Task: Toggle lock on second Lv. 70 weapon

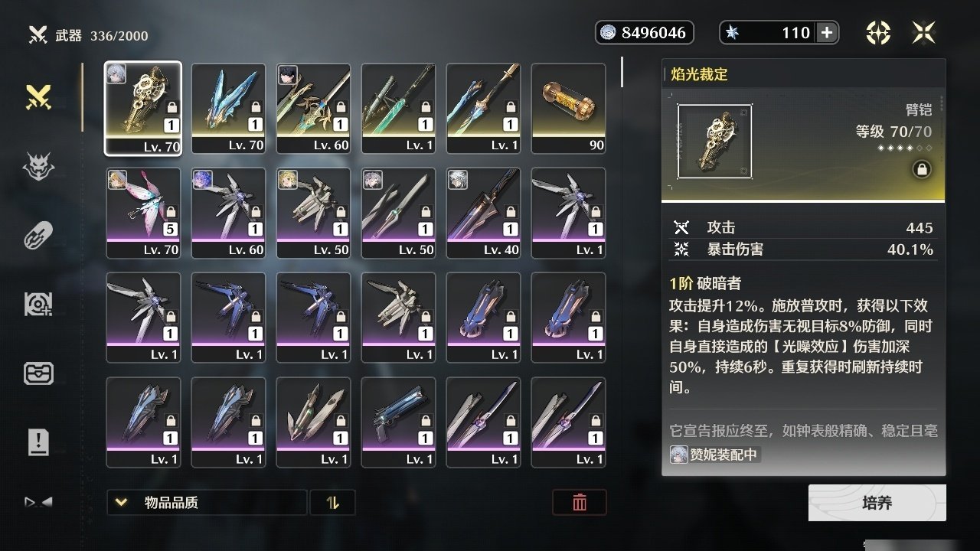Action: 256,107
